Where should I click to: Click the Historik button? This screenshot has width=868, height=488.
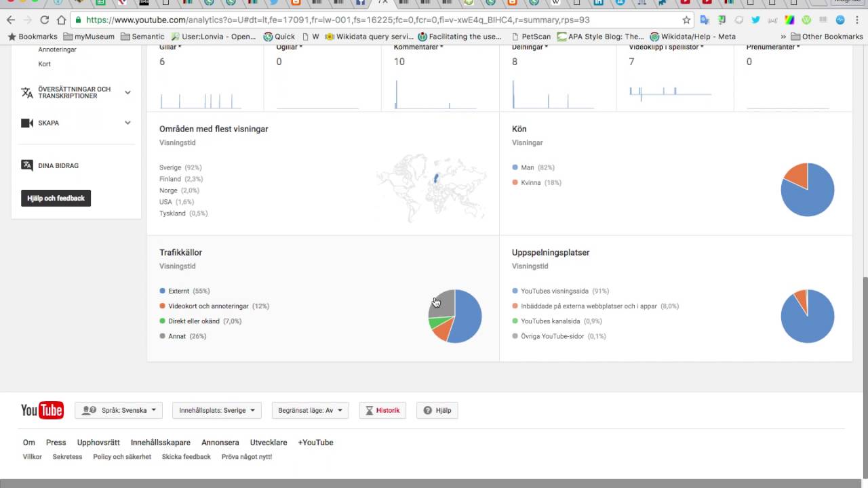(382, 410)
